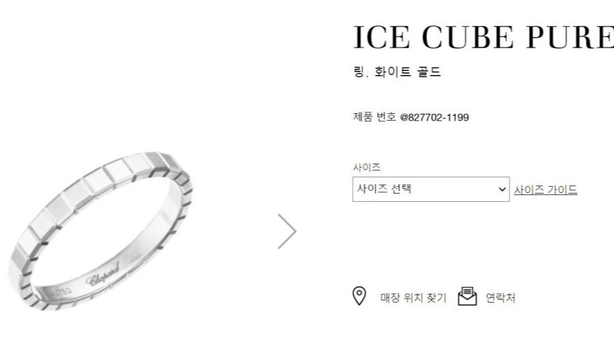Open the 사이즈 선택 dropdown
This screenshot has width=614, height=364.
point(430,189)
